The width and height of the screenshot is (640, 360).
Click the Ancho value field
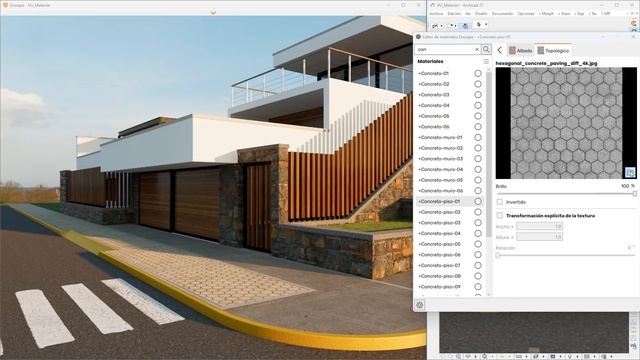tap(539, 227)
